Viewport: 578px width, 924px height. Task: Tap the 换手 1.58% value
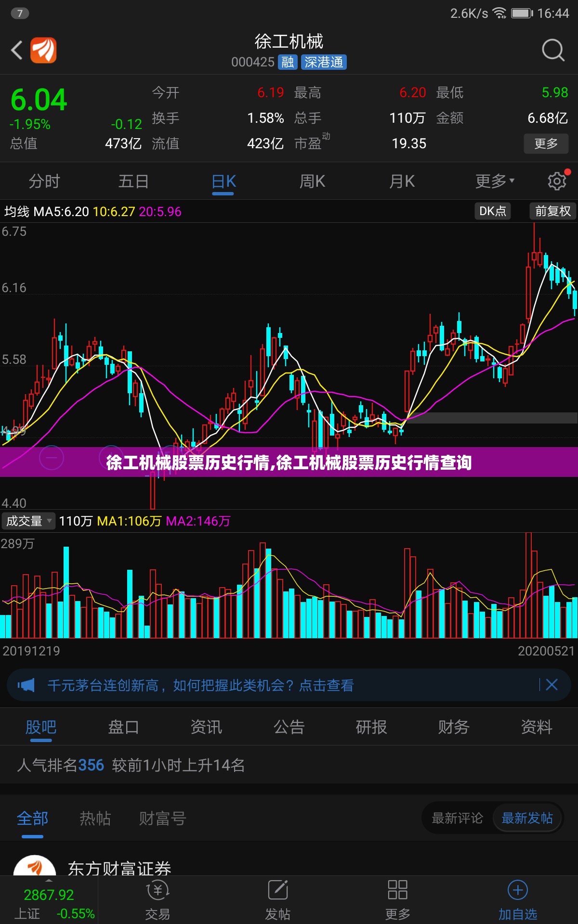[265, 118]
